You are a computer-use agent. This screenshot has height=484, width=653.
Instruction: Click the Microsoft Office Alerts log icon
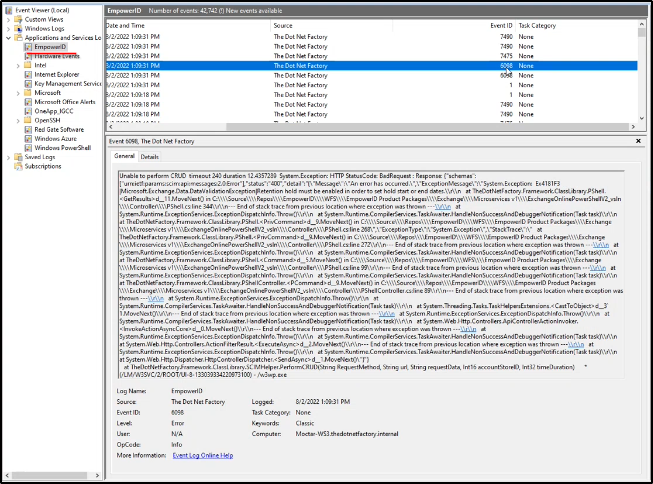(28, 102)
